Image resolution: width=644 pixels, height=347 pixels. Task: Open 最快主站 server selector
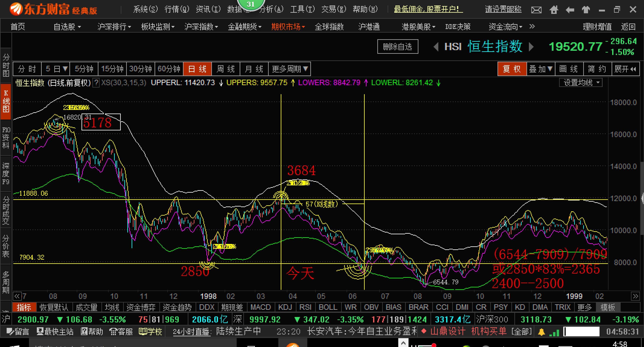(55, 332)
